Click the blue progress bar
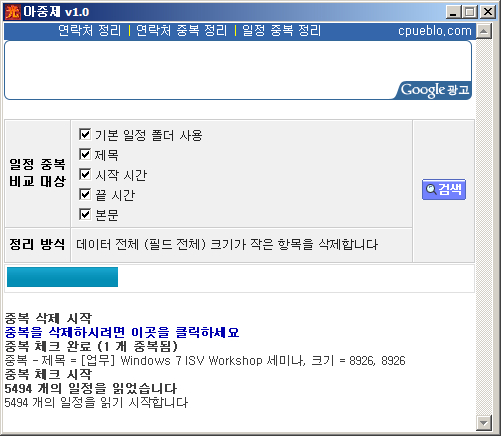 click(x=62, y=277)
